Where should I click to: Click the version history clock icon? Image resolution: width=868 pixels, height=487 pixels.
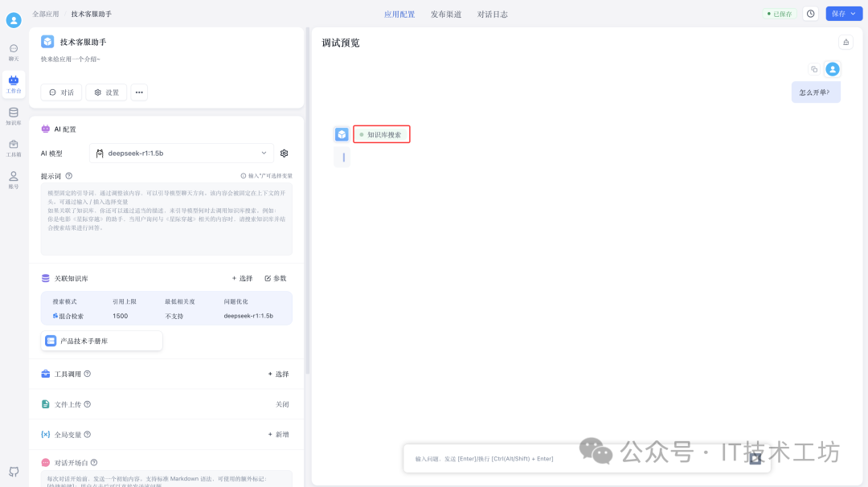[x=810, y=14]
